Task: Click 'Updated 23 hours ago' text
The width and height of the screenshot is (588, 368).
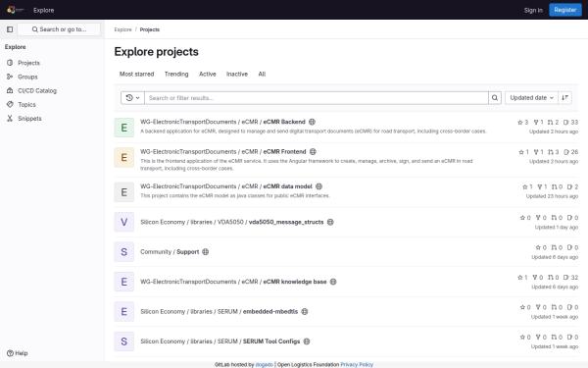Action: coord(552,196)
